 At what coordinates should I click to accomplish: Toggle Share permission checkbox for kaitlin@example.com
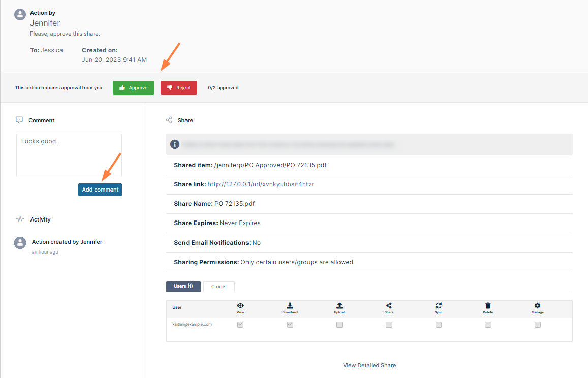coord(389,325)
